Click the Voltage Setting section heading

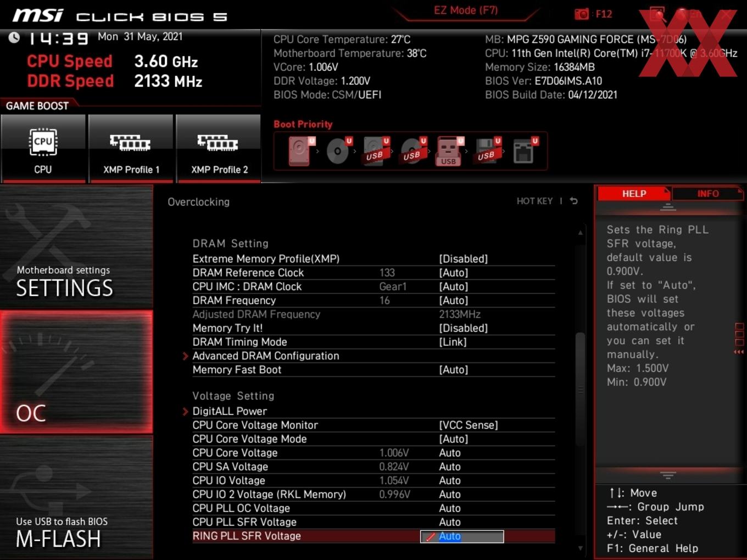tap(233, 396)
